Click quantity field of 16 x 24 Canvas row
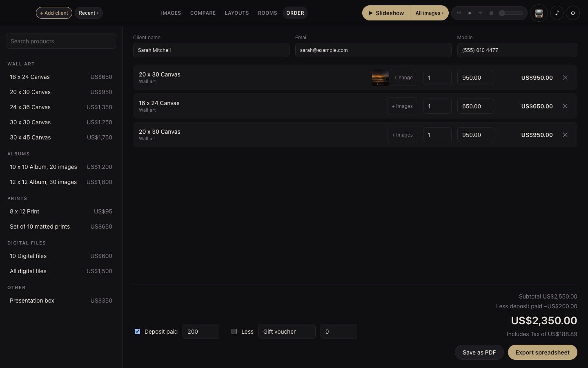The width and height of the screenshot is (588, 368). point(437,106)
